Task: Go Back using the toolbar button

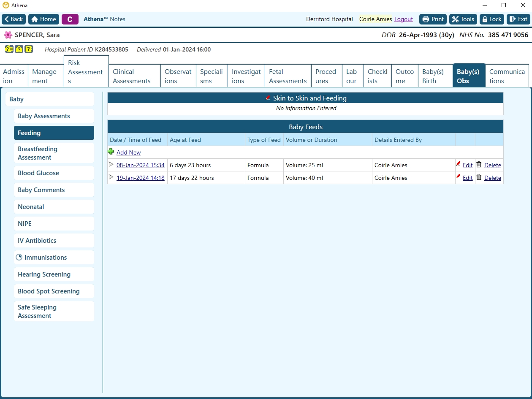Action: coord(14,19)
